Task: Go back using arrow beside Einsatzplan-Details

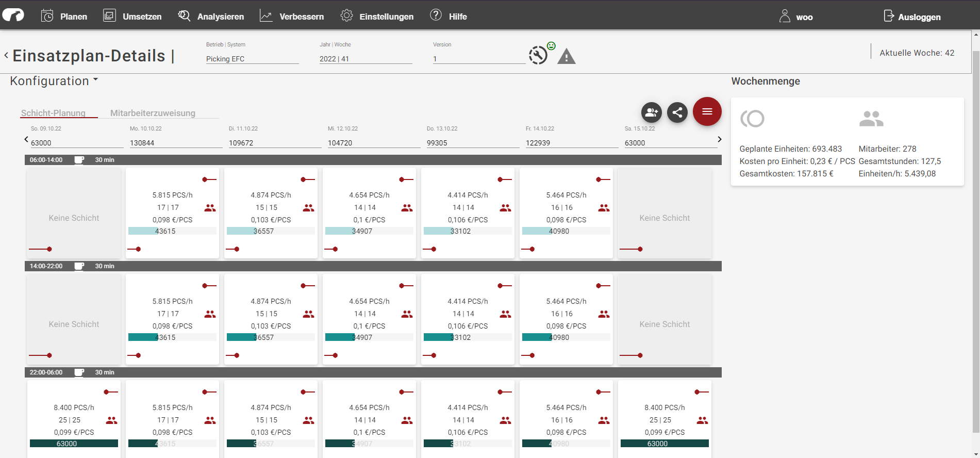Action: (x=6, y=55)
